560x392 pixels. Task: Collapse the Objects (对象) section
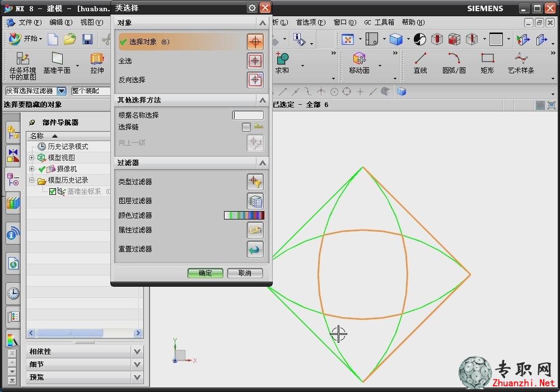pyautogui.click(x=263, y=23)
